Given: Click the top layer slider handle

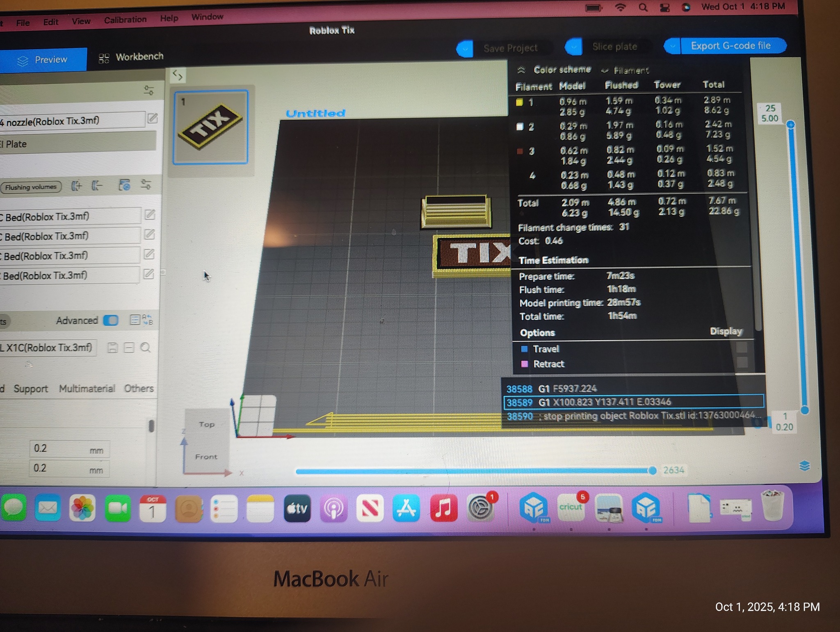Looking at the screenshot, I should [791, 124].
